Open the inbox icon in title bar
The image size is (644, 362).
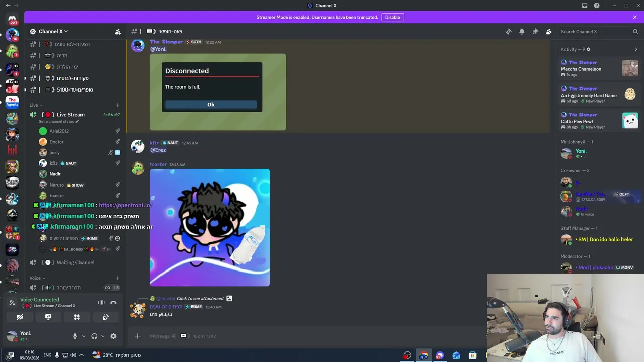pos(585,6)
